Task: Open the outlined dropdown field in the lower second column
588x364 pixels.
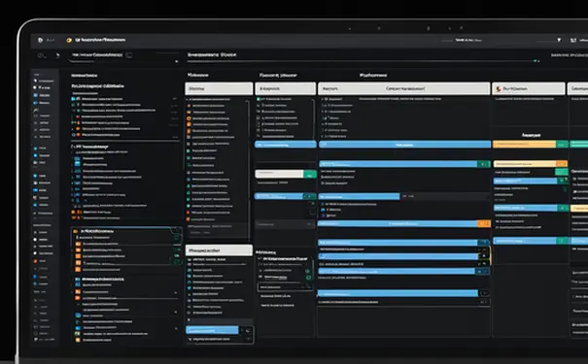Action: point(285,287)
